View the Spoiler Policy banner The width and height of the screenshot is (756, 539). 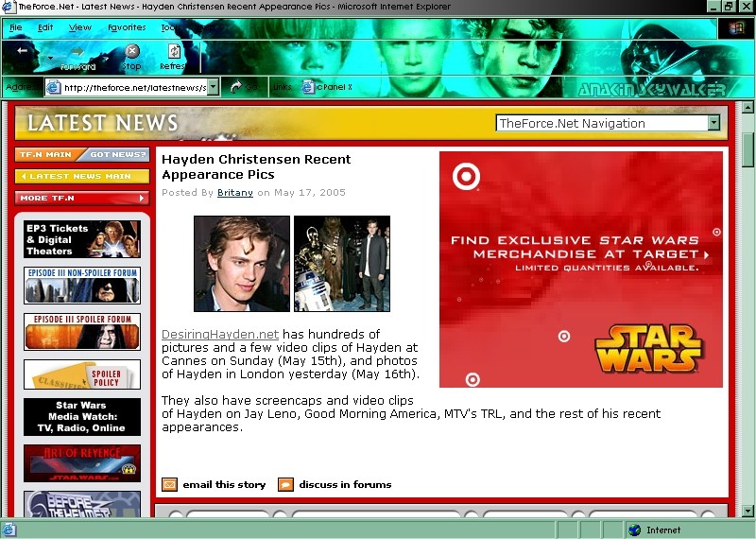pos(82,374)
